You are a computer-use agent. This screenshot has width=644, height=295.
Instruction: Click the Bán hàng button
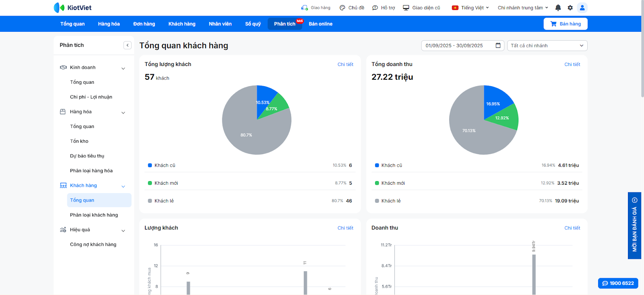coord(565,24)
